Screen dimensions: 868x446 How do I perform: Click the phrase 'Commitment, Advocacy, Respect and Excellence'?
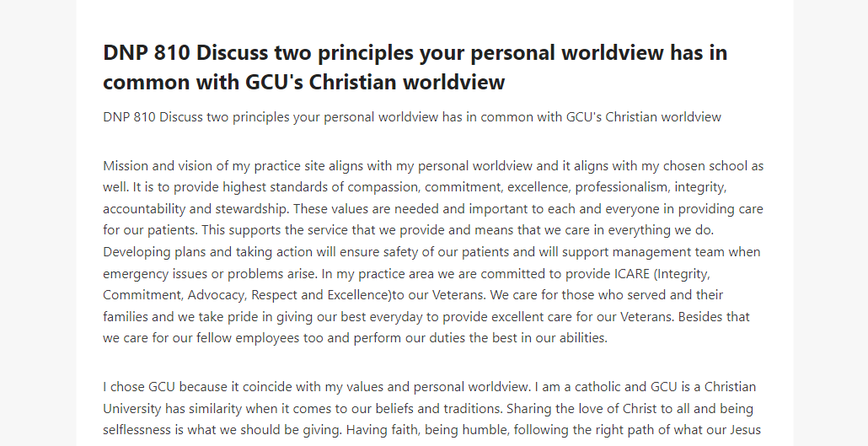pos(247,295)
